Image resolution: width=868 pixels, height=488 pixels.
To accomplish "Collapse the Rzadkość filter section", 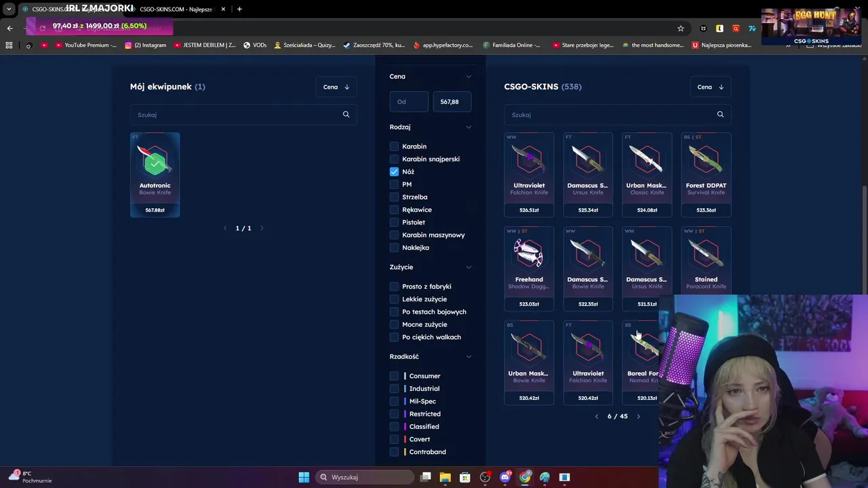I will click(x=468, y=357).
